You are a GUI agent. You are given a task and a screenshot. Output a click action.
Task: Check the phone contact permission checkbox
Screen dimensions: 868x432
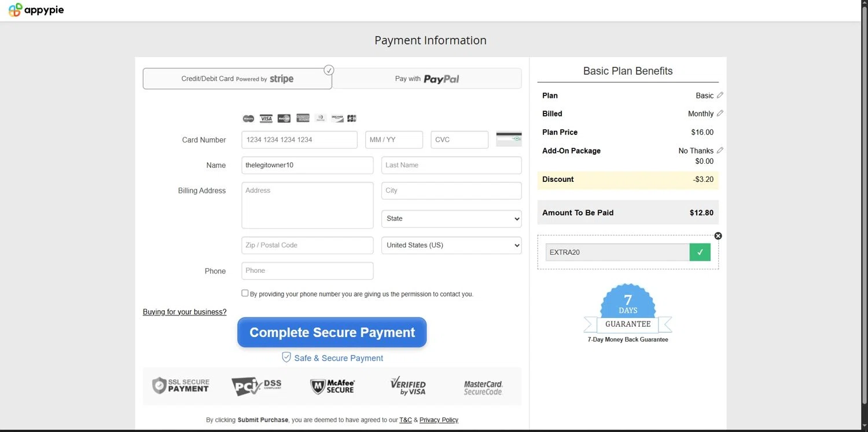[x=245, y=293]
